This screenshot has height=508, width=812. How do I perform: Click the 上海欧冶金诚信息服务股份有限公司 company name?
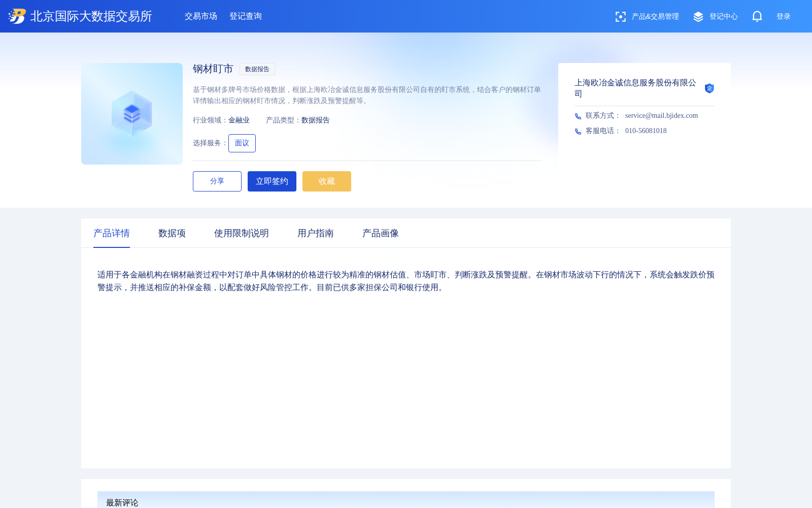click(635, 88)
